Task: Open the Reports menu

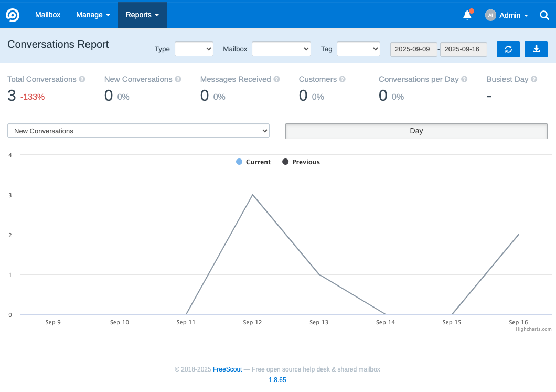Action: [x=142, y=15]
